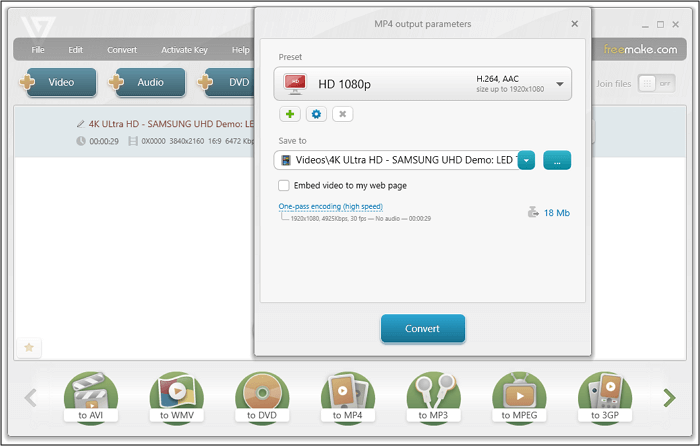Click the to AVI format icon
Viewport: 700px width, 446px height.
tap(91, 397)
